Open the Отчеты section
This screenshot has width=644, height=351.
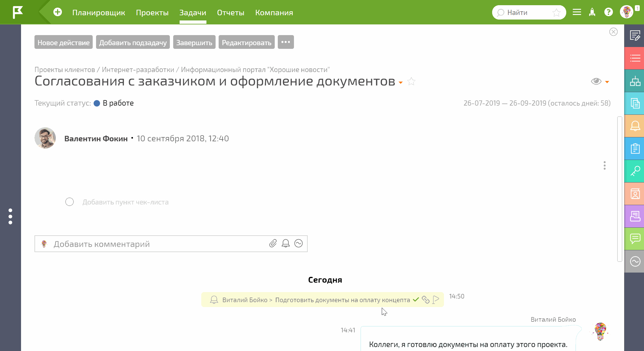pos(231,13)
